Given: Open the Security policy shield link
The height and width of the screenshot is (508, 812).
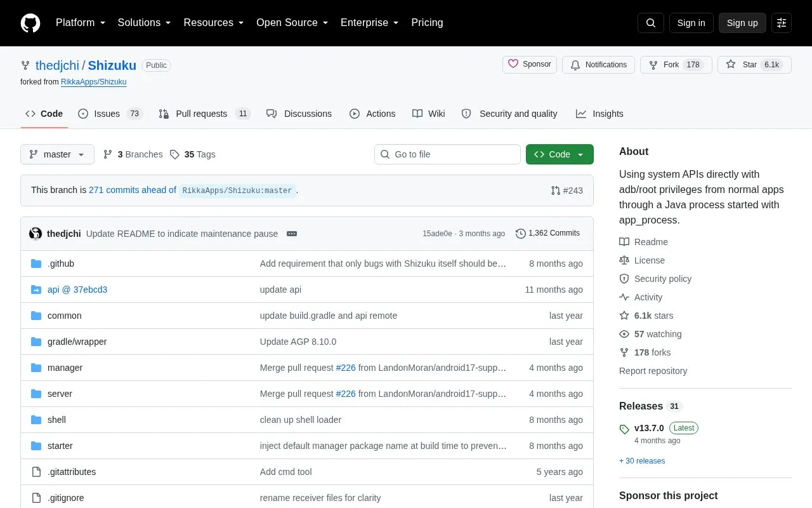Looking at the screenshot, I should click(655, 279).
